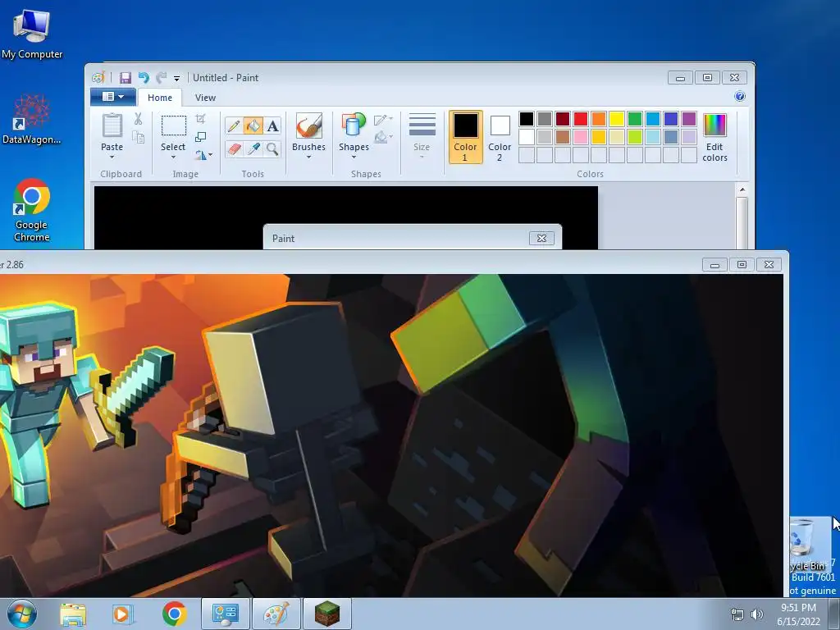Pick the orange color swatch
The height and width of the screenshot is (630, 840).
pos(598,119)
